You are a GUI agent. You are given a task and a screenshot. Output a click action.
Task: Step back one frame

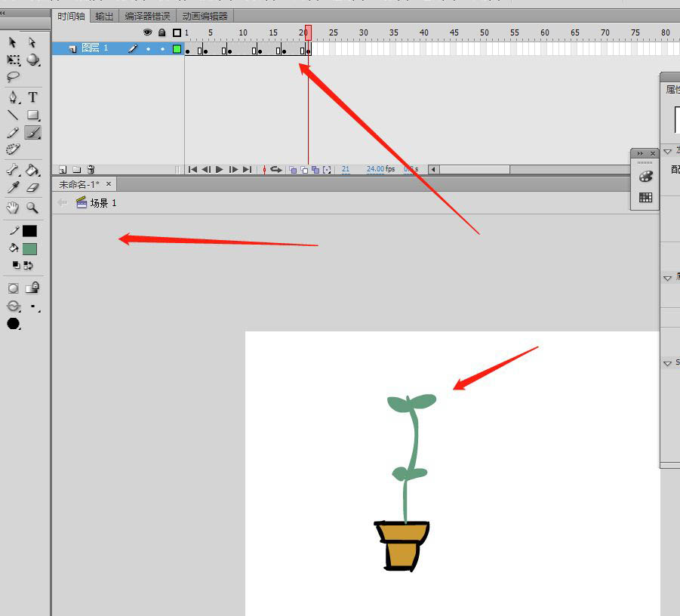tap(207, 170)
